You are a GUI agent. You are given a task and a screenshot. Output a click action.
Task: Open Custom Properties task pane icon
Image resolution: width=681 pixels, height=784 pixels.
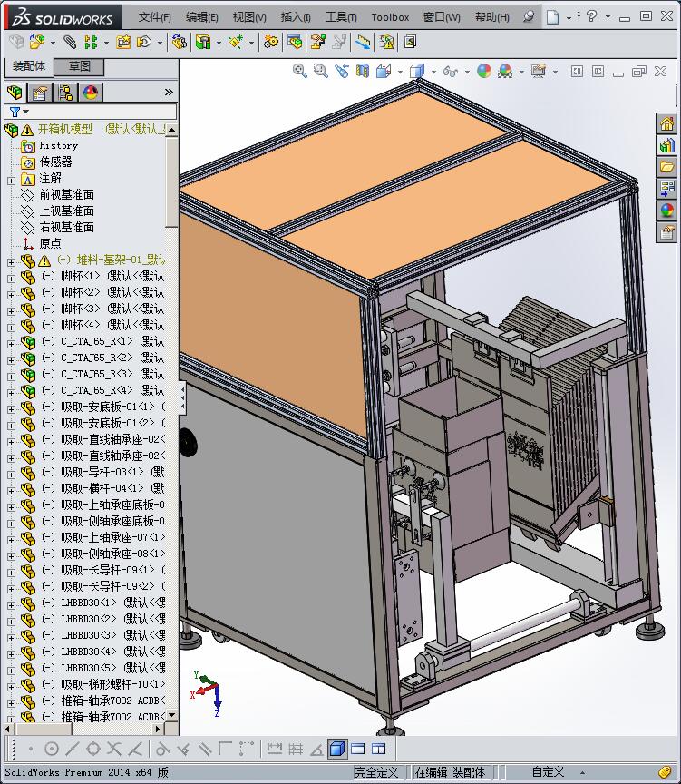coord(667,232)
